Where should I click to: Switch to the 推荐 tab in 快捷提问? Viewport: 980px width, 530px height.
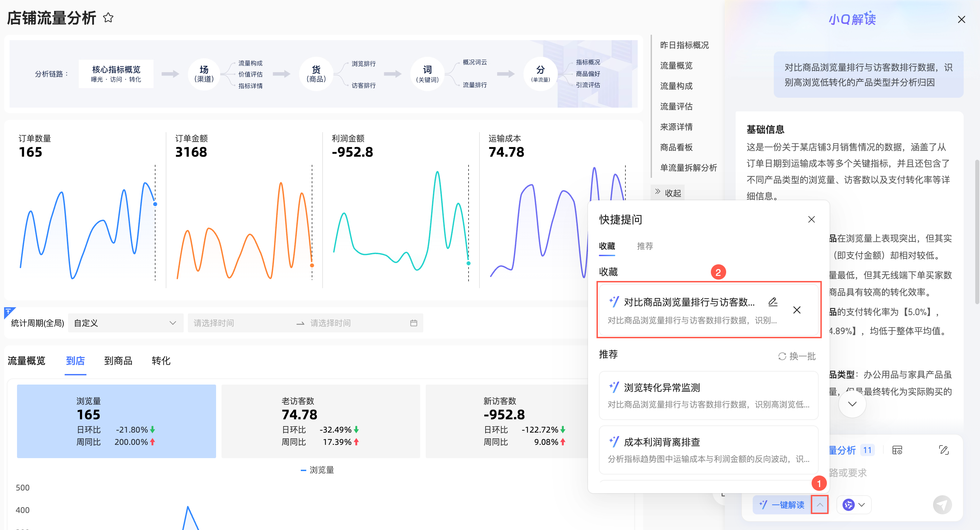(645, 246)
